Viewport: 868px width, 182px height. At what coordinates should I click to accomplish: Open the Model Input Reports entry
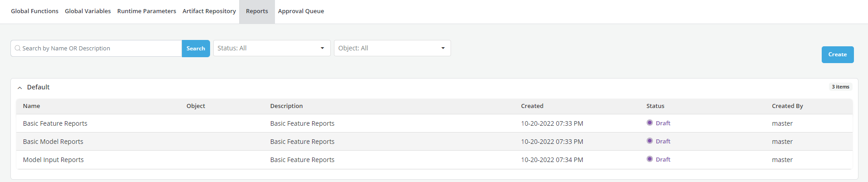[53, 160]
